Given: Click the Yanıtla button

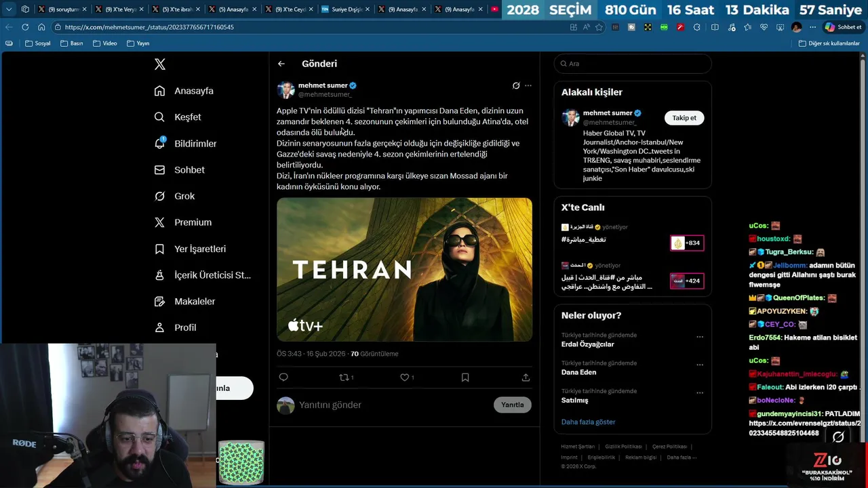Looking at the screenshot, I should 513,405.
